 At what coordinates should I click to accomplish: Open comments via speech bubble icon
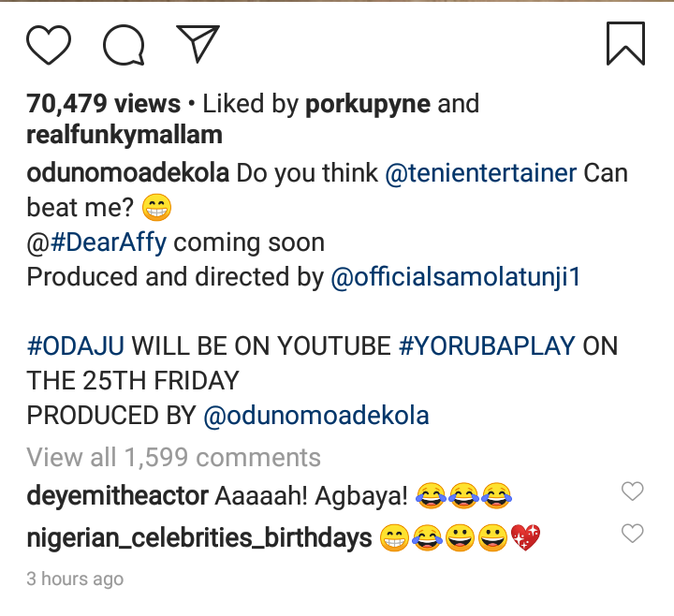point(123,44)
